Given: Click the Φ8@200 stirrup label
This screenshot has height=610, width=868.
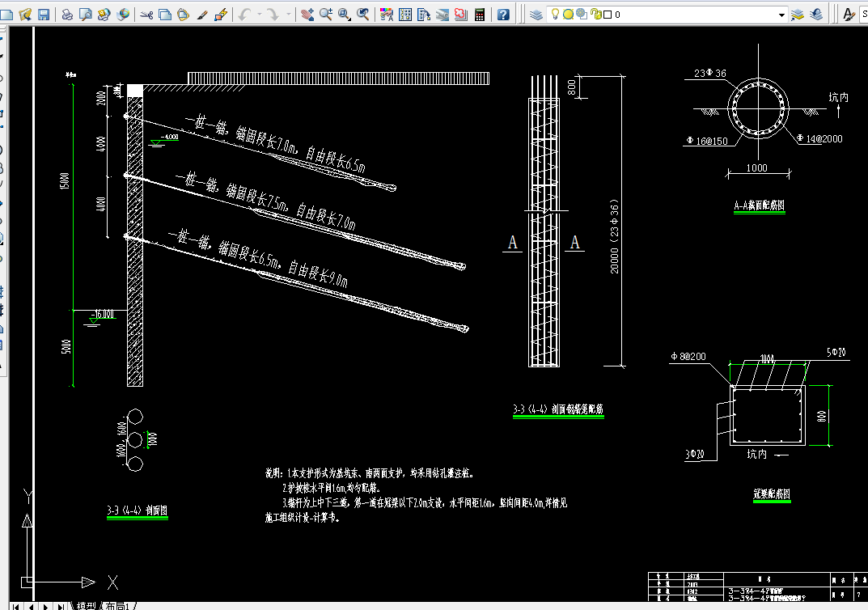Looking at the screenshot, I should coord(688,357).
